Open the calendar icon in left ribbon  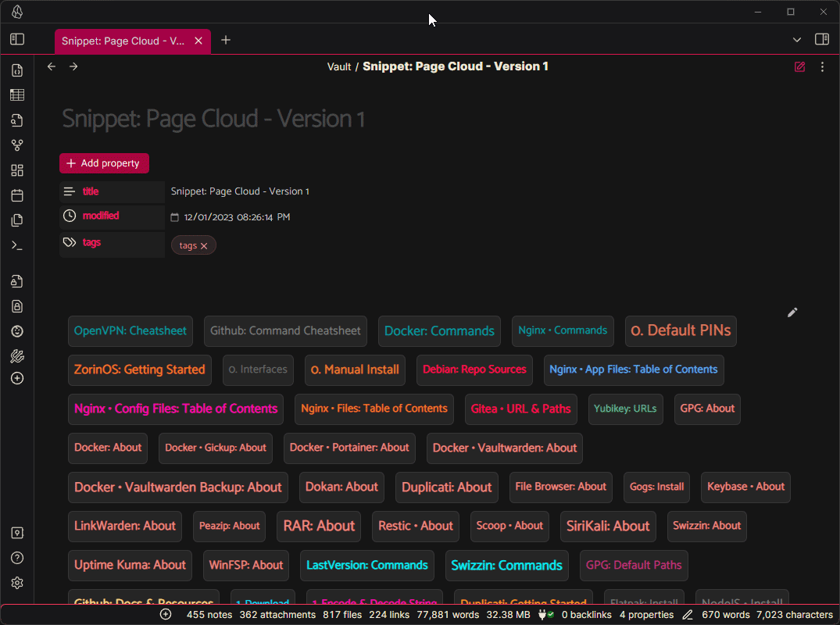pos(17,195)
